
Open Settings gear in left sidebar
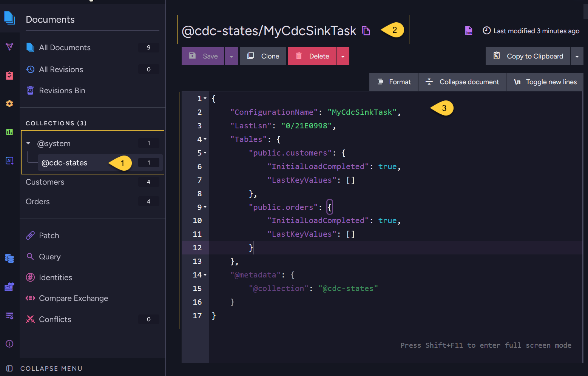[x=9, y=103]
